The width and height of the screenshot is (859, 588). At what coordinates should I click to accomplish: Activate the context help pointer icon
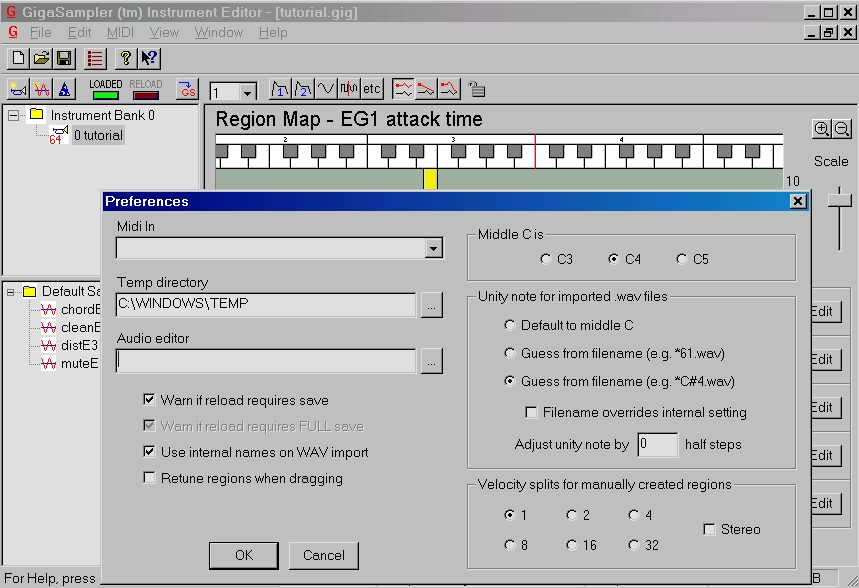[x=149, y=58]
